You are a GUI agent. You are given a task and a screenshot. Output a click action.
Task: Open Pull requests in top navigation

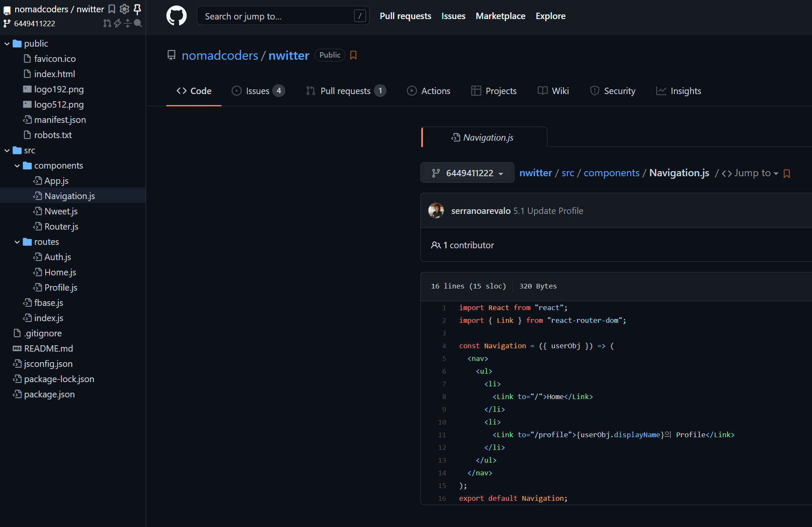[x=405, y=16]
